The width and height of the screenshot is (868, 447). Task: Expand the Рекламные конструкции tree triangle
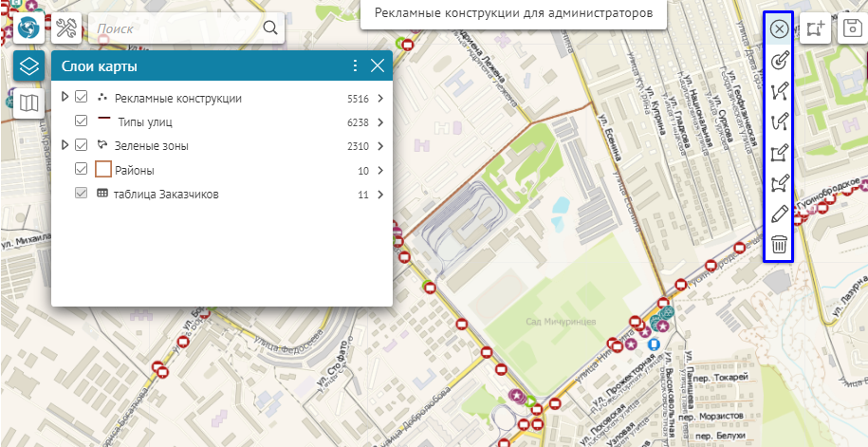tap(65, 98)
